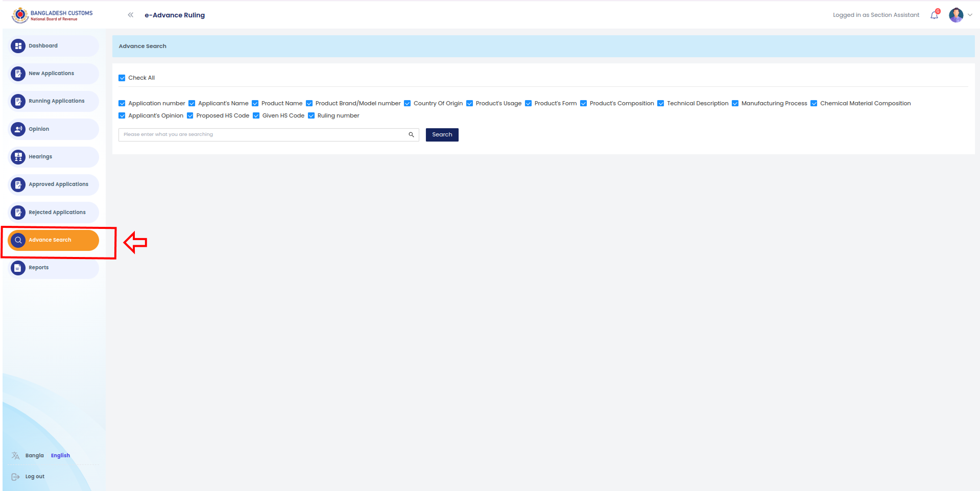
Task: Toggle Technical Description checkbox
Action: [x=661, y=104]
